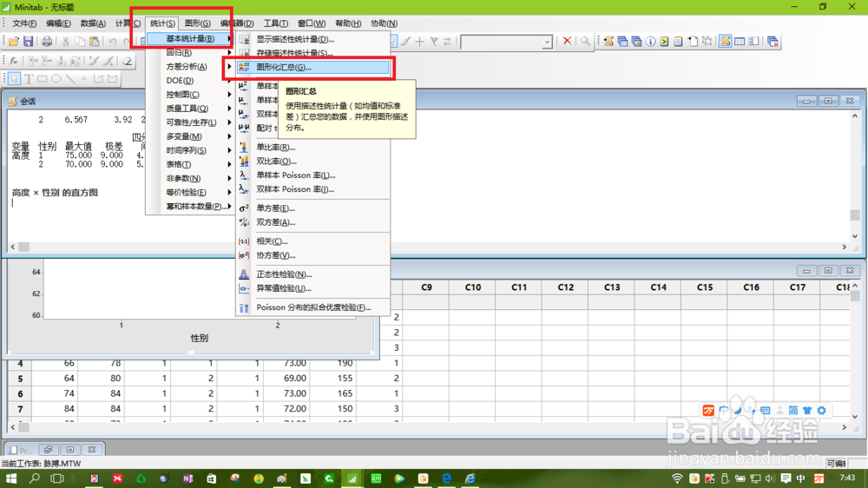This screenshot has height=488, width=868.
Task: Open the empty toolbar combo box dropdown
Action: coord(546,42)
